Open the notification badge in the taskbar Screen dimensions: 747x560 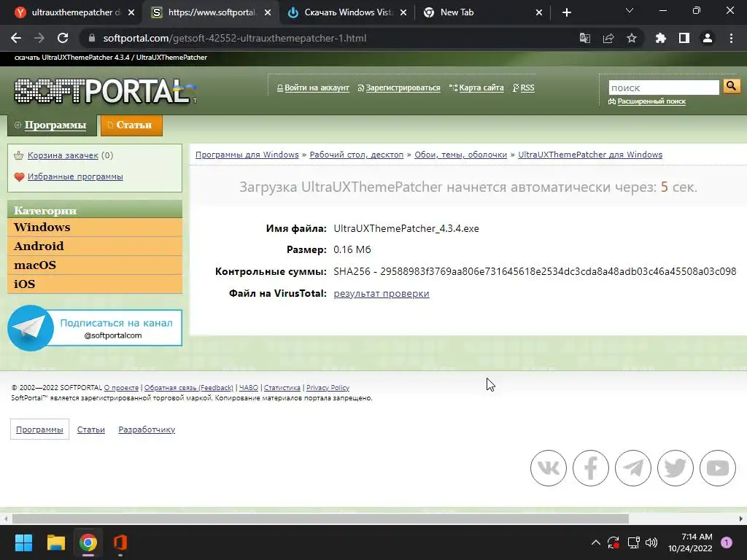click(727, 542)
